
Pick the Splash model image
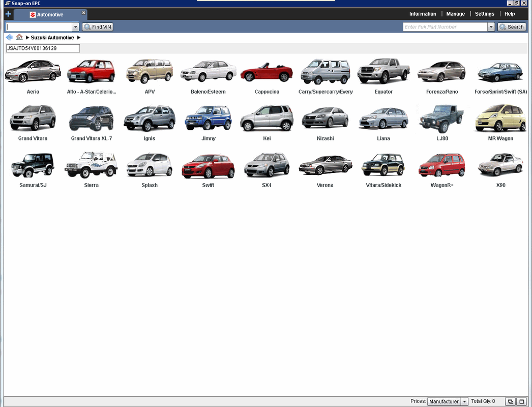point(150,165)
